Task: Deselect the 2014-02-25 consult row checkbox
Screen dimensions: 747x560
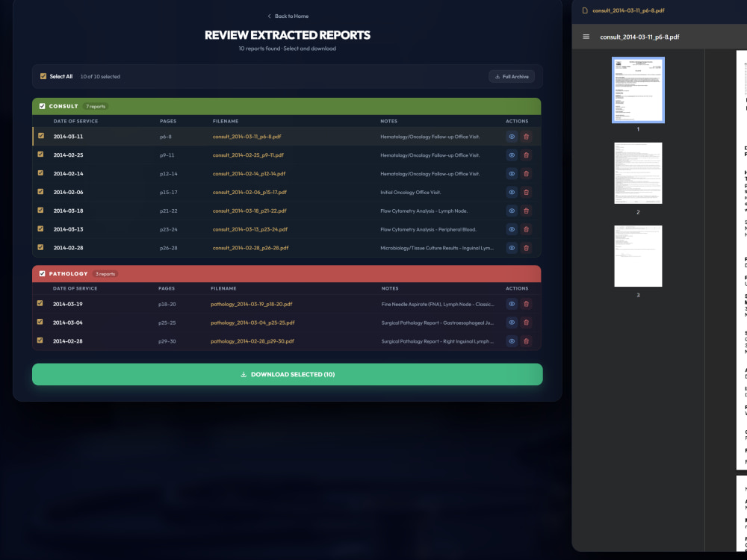Action: tap(40, 155)
